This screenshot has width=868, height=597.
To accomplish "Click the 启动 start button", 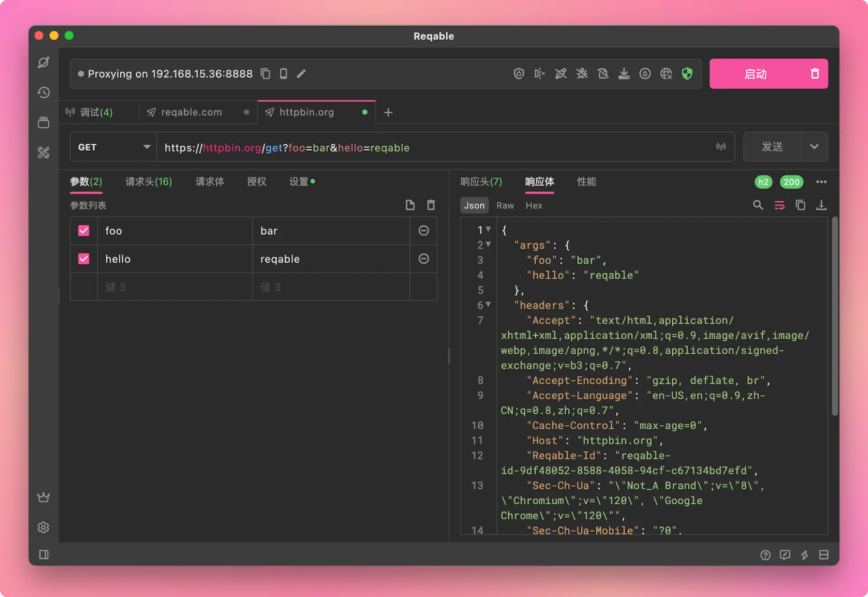I will (756, 74).
